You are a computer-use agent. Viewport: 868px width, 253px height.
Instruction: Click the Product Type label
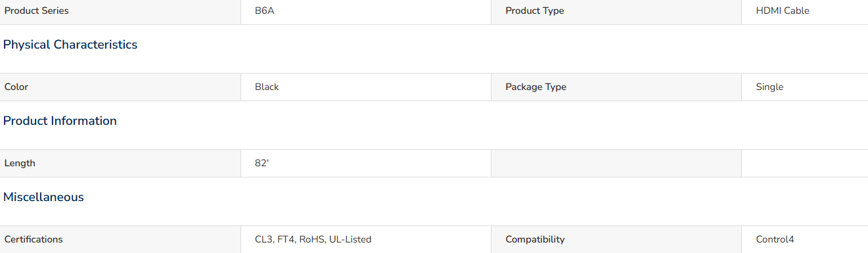(x=534, y=11)
